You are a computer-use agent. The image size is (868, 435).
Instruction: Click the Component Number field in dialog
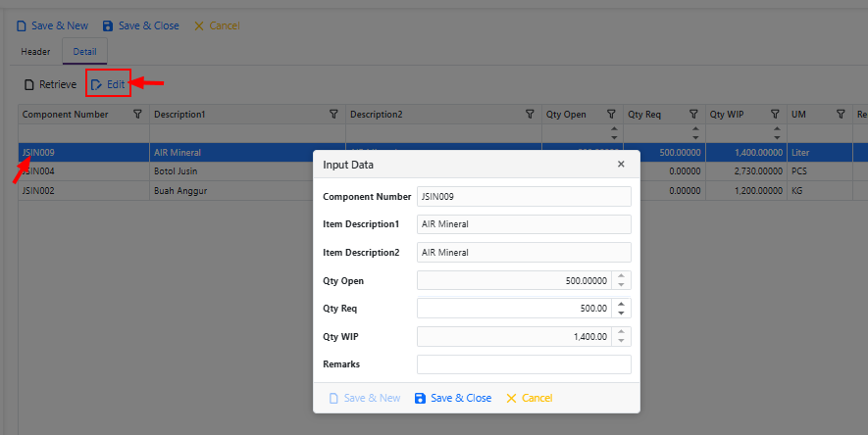coord(524,196)
